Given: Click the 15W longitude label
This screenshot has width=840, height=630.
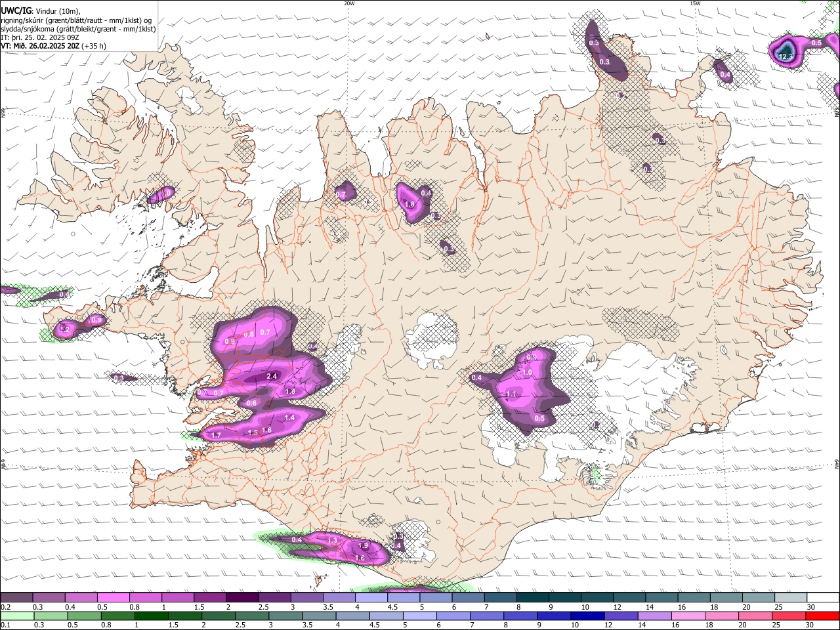Looking at the screenshot, I should coord(694,3).
